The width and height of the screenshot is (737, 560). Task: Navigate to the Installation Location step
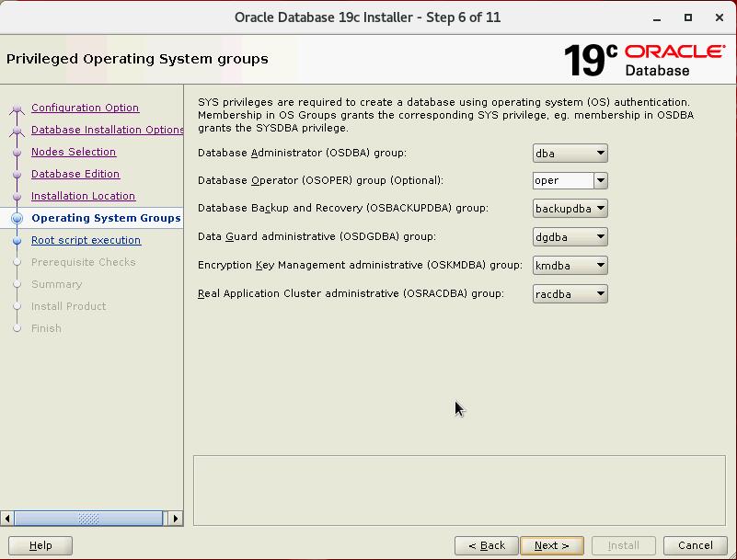coord(83,196)
